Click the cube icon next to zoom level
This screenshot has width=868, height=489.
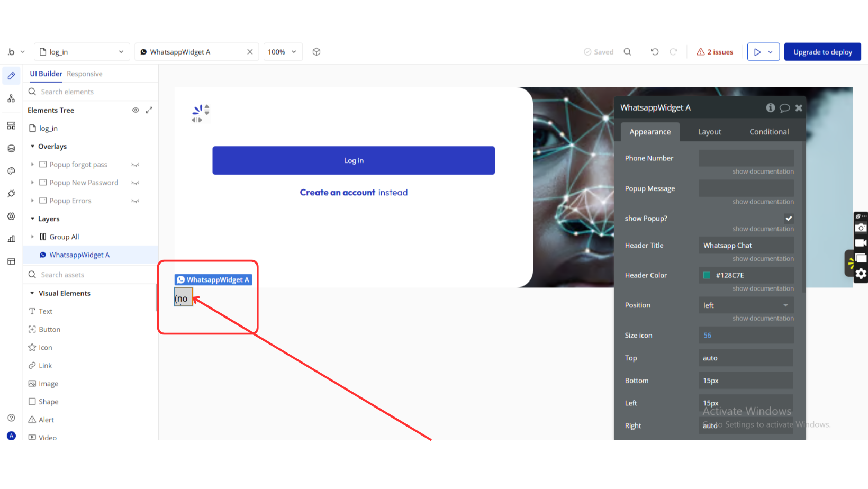pyautogui.click(x=317, y=52)
